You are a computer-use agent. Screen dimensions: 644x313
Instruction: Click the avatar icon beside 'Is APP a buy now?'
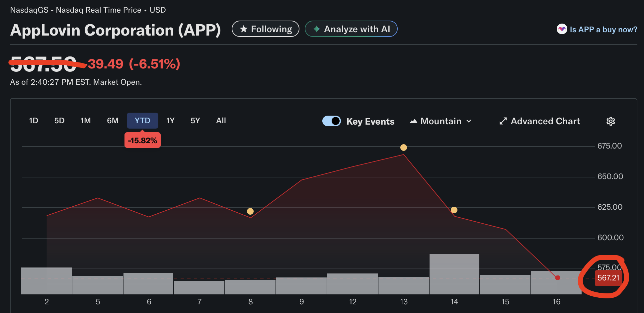(562, 29)
